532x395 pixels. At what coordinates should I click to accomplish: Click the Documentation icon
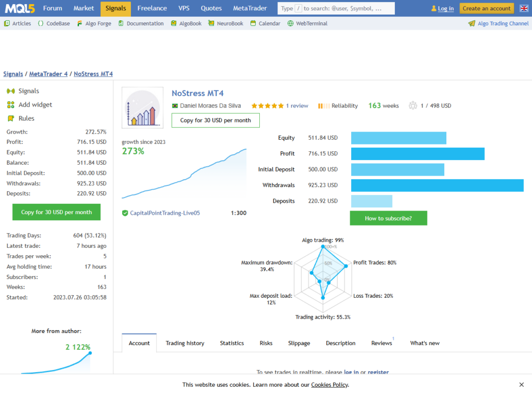coord(121,23)
